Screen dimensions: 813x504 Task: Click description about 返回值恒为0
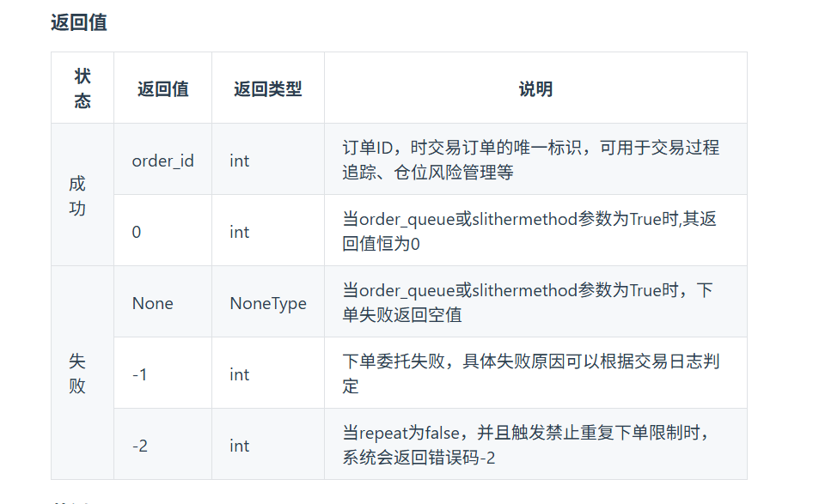click(529, 231)
